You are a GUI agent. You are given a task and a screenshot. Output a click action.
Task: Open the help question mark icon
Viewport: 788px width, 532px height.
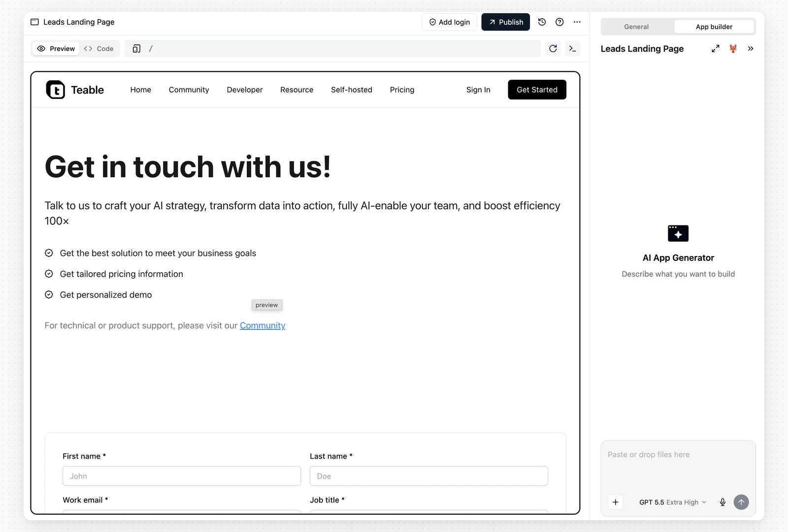[x=559, y=22]
